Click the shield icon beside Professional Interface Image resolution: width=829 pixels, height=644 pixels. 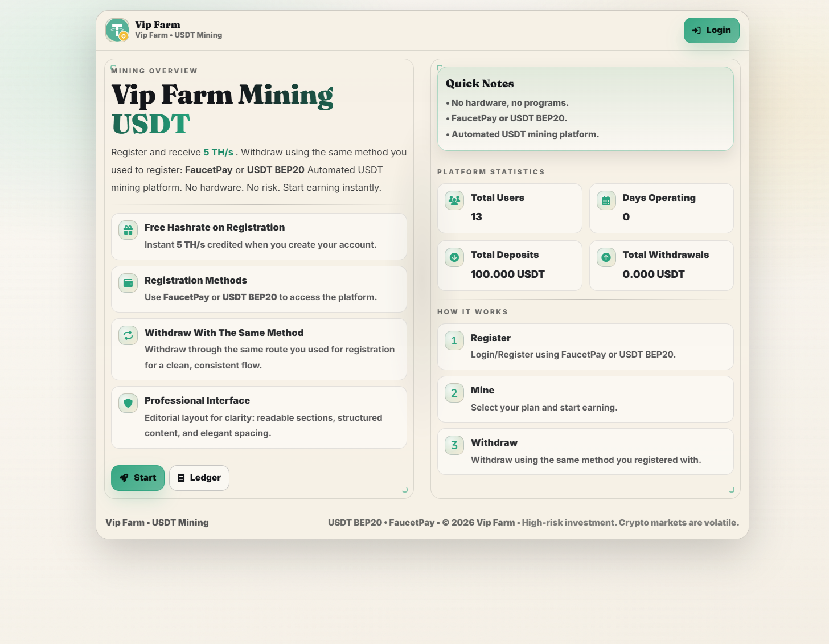[128, 403]
